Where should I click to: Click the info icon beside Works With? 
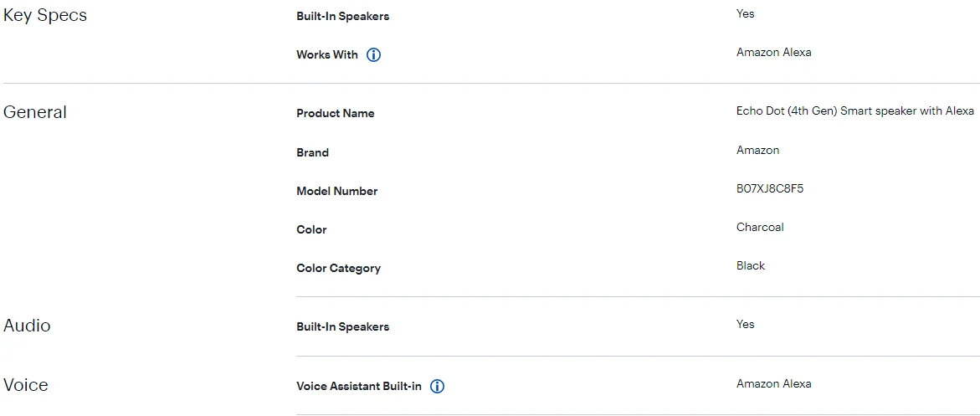[374, 55]
